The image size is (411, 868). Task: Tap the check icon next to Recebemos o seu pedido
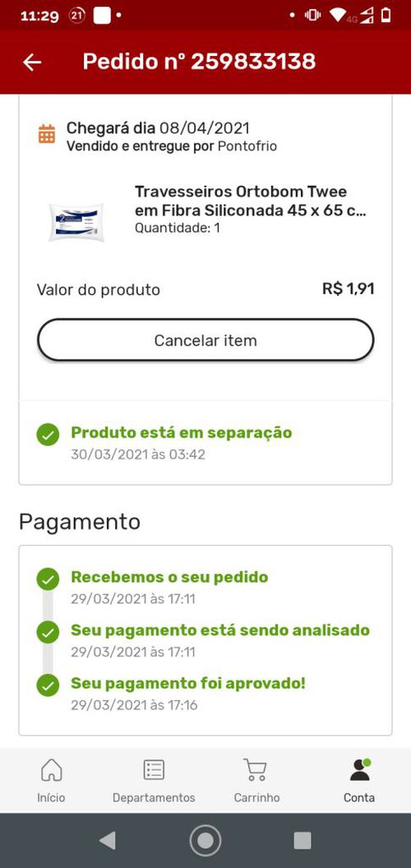[x=48, y=579]
